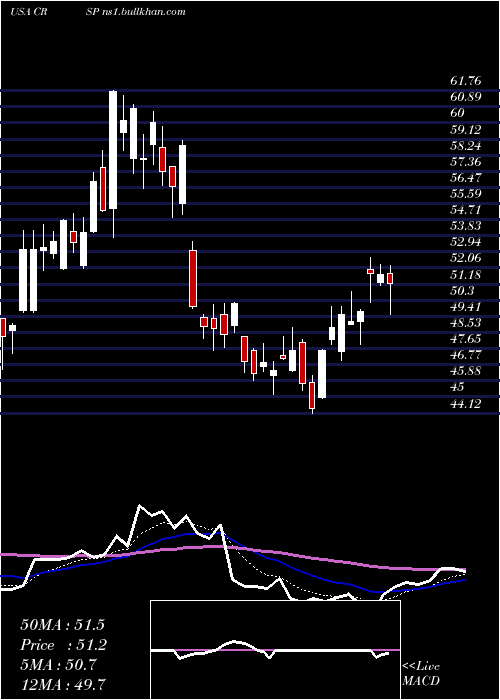
Task: Click the 48.53 price axis label
Action: (x=466, y=323)
